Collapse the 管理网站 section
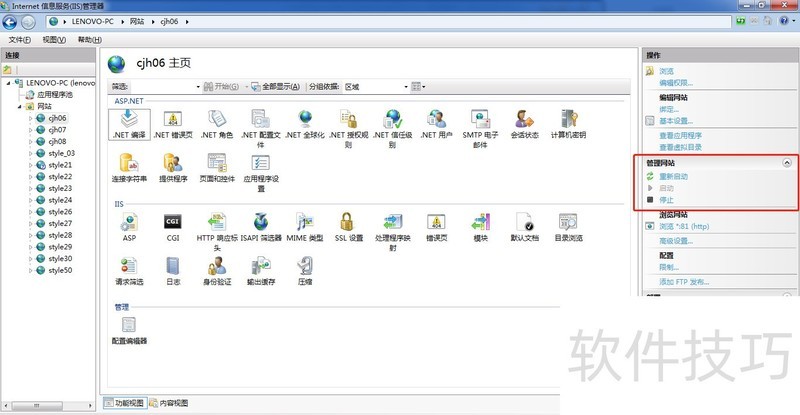The width and height of the screenshot is (800, 415). click(x=787, y=163)
